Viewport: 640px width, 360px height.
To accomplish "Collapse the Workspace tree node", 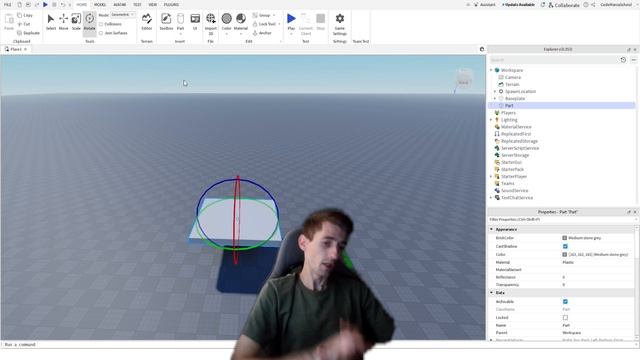I will click(x=491, y=70).
